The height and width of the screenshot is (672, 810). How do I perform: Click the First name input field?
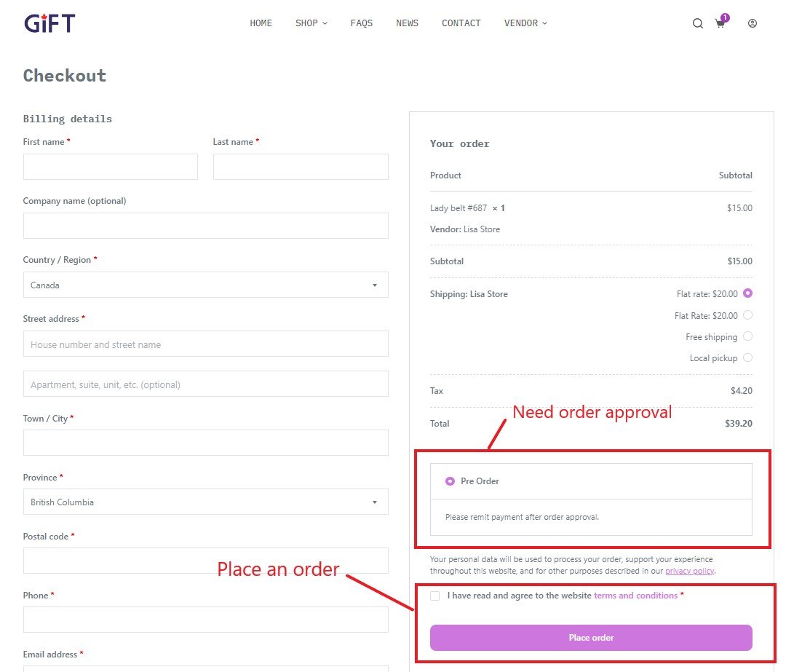click(110, 166)
